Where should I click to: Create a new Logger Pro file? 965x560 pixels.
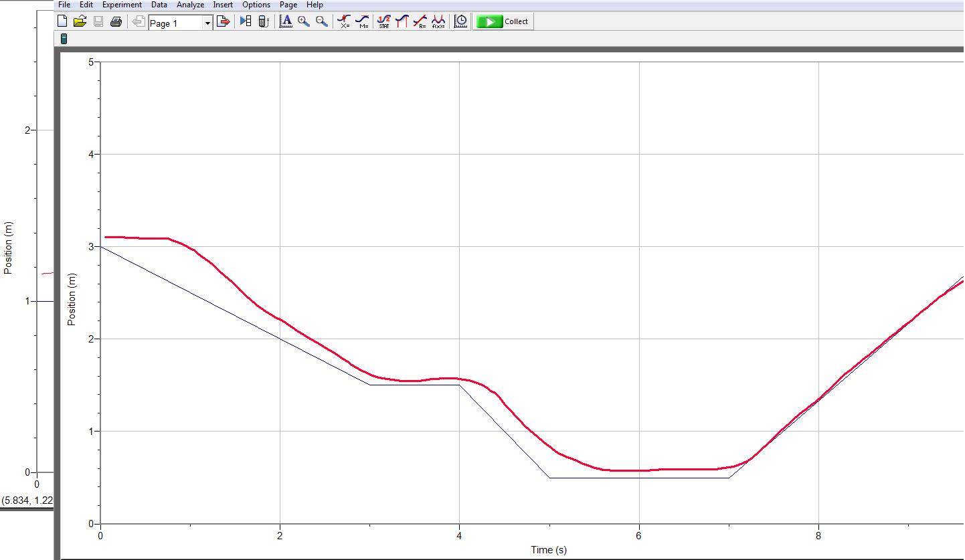(62, 21)
